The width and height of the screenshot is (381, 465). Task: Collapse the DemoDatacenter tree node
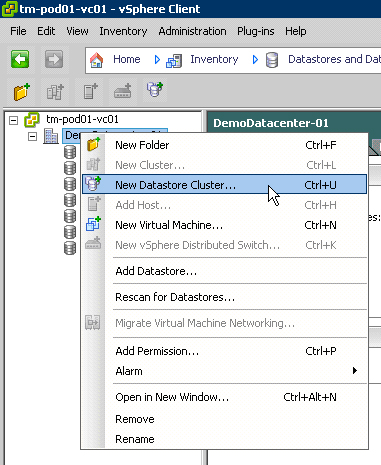click(32, 137)
